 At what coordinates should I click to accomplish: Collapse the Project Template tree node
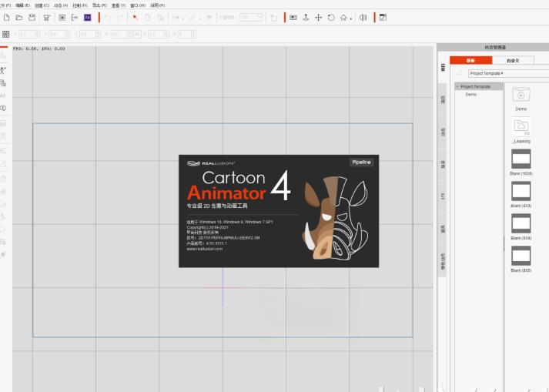click(x=457, y=86)
